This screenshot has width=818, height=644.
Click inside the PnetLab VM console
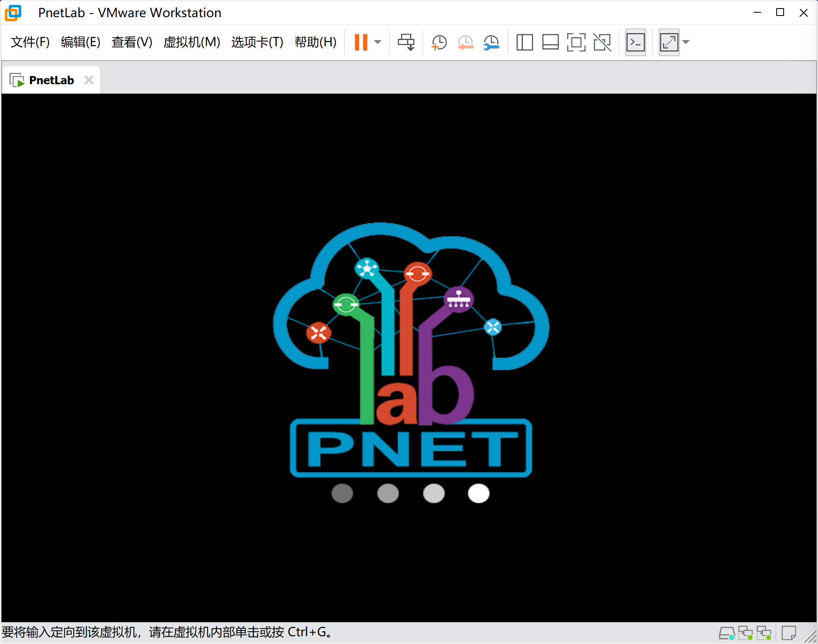(409, 358)
